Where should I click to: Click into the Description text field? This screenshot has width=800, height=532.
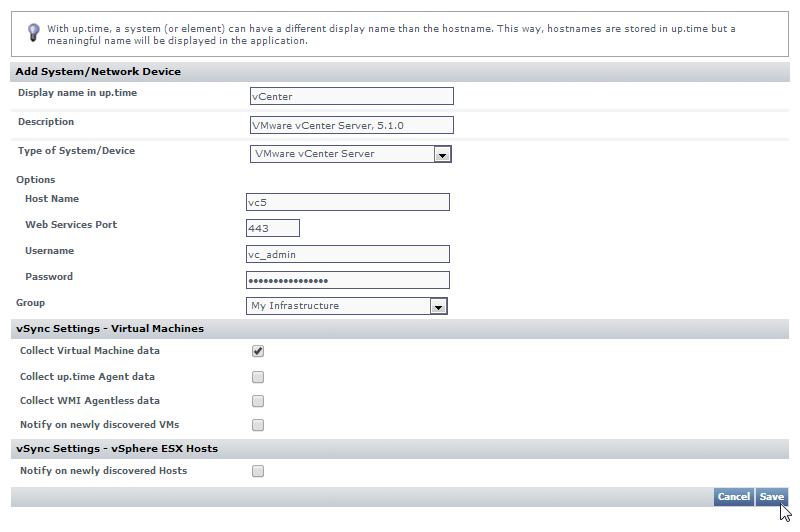(x=352, y=125)
